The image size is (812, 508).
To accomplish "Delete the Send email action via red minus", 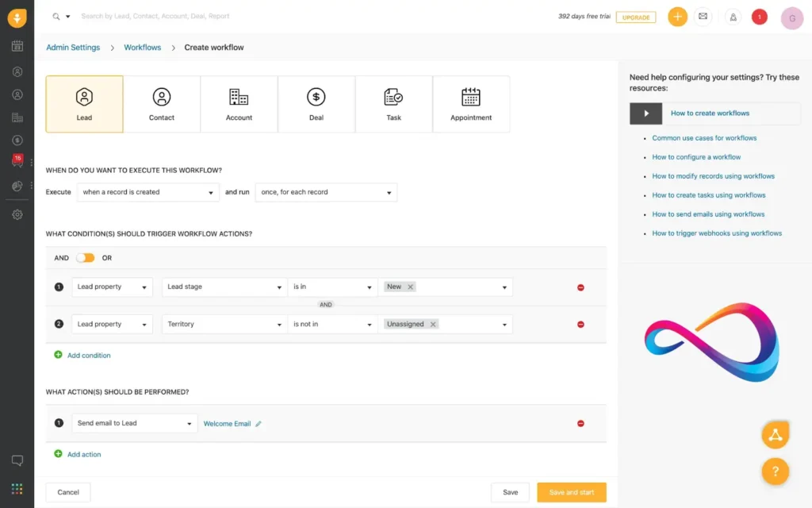I will [x=580, y=424].
